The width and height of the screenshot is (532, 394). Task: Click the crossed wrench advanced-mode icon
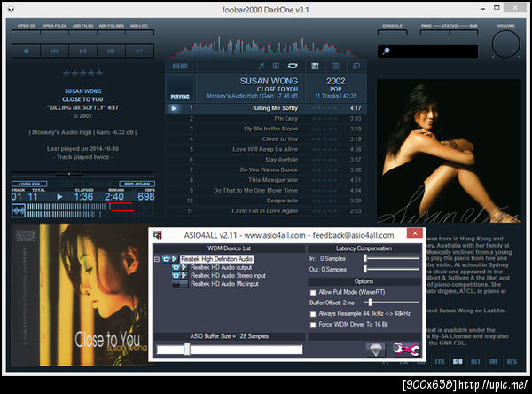coord(406,349)
